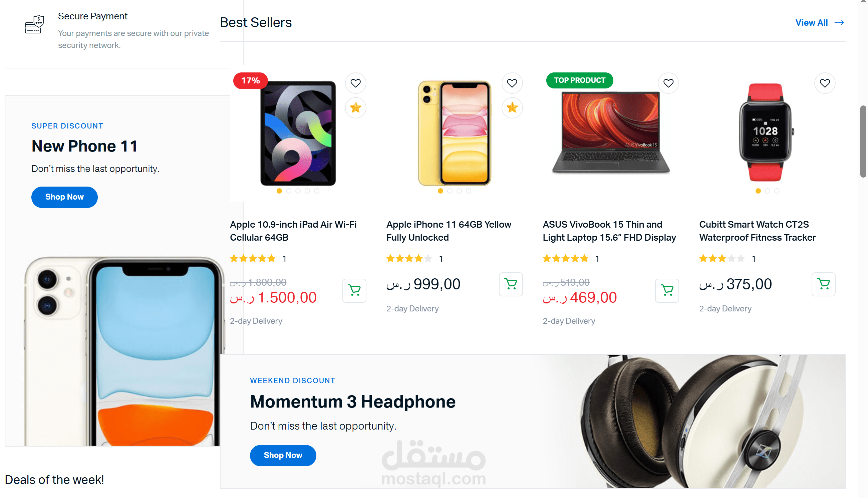This screenshot has width=868, height=498.
Task: Click heart icon on Cubitt Smart Watch
Action: [825, 83]
